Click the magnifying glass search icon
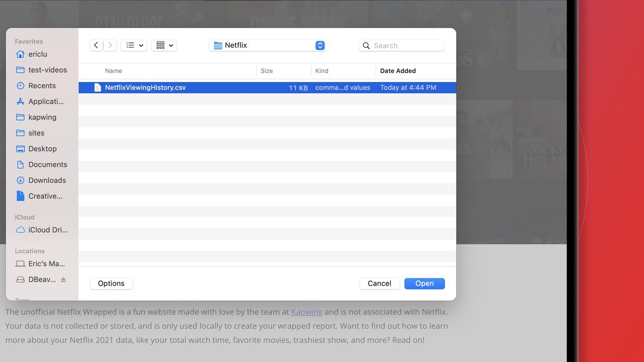This screenshot has width=644, height=362. coord(366,46)
